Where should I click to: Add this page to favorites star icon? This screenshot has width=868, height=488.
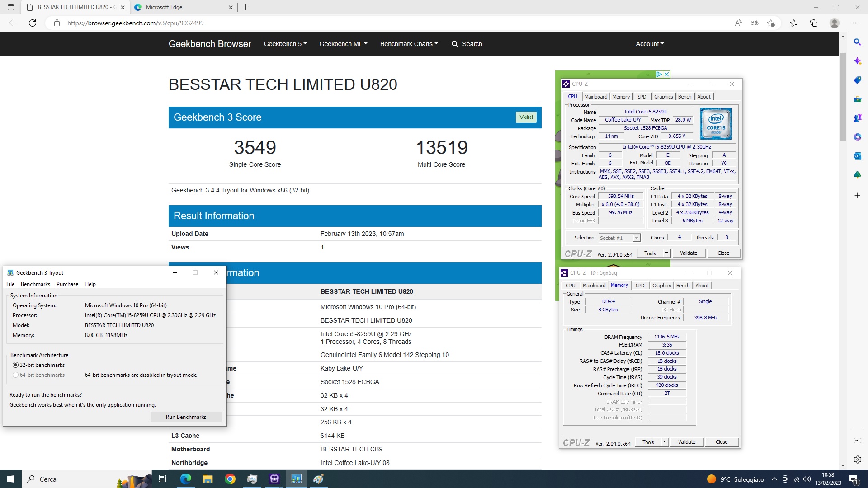tap(771, 23)
